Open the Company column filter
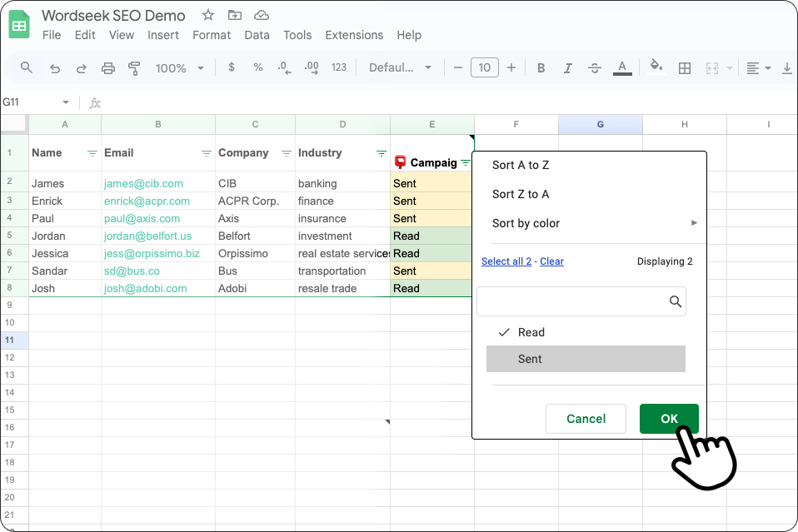 tap(287, 153)
